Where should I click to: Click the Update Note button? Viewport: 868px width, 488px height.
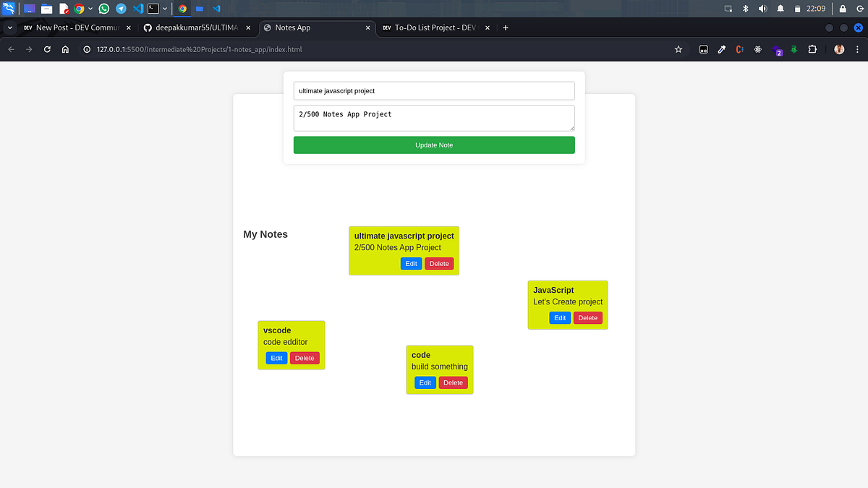[433, 145]
